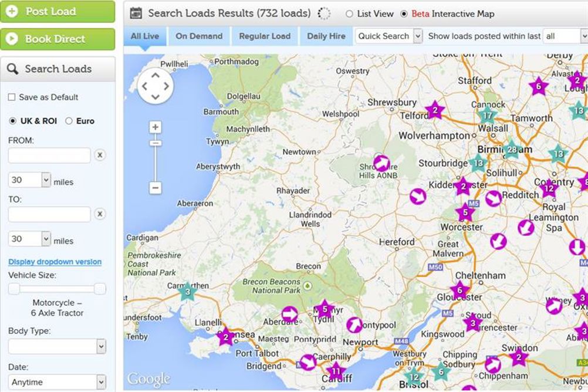Click the Post Load button
The height and width of the screenshot is (392, 588).
[58, 11]
